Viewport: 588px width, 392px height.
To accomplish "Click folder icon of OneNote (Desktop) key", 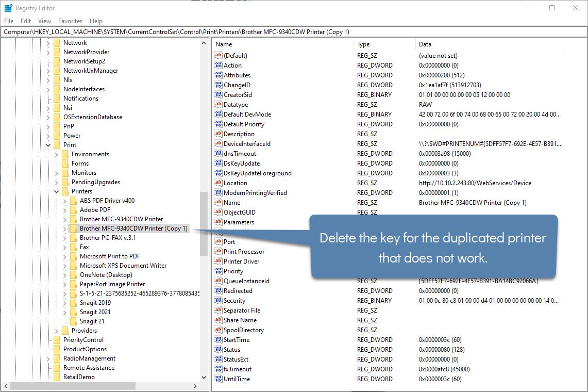I will [x=74, y=275].
